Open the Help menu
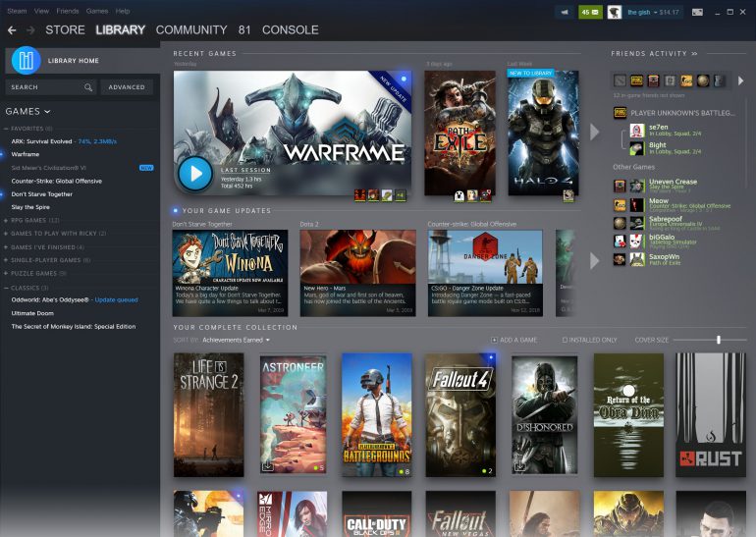This screenshot has width=756, height=537. coord(123,11)
